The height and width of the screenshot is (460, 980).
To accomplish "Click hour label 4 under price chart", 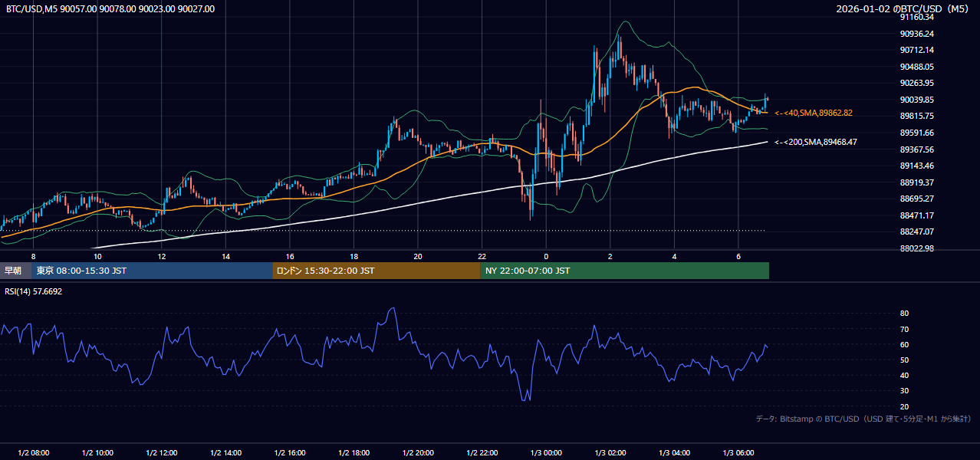I will [x=674, y=256].
